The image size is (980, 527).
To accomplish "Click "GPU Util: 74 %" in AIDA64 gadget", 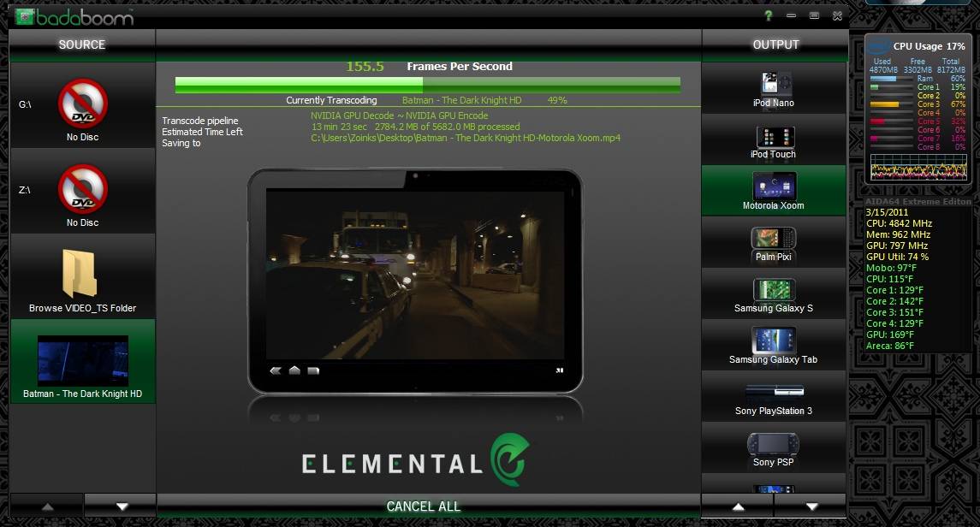I will 898,257.
